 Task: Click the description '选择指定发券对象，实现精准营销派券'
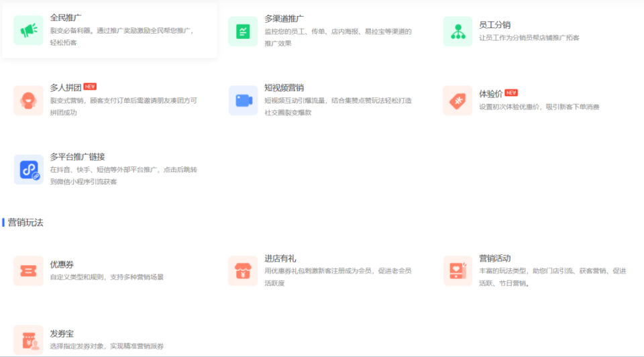pyautogui.click(x=107, y=346)
